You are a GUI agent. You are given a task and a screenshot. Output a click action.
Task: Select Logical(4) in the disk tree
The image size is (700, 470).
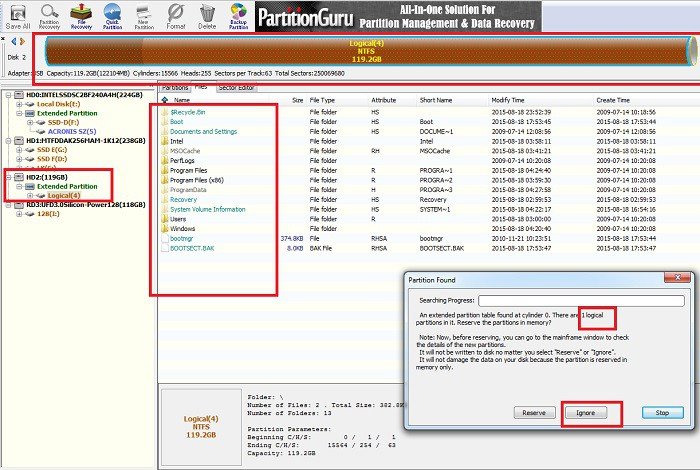coord(64,195)
